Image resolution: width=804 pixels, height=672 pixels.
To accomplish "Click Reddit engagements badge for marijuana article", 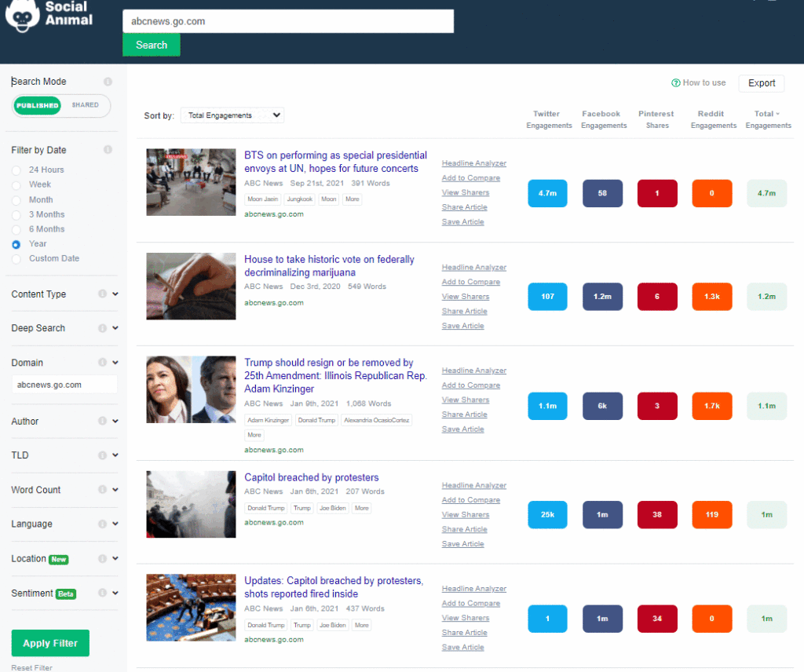I will click(712, 296).
